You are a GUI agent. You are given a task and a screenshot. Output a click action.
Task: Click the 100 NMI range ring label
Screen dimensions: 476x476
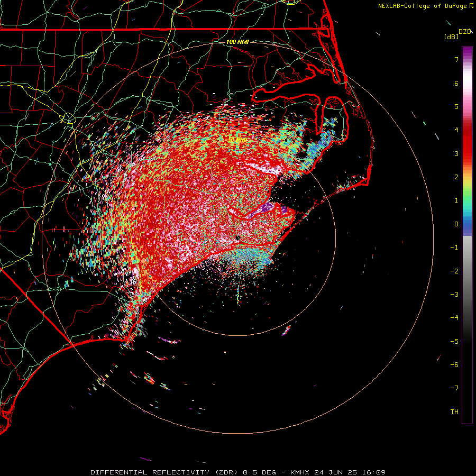(x=237, y=42)
